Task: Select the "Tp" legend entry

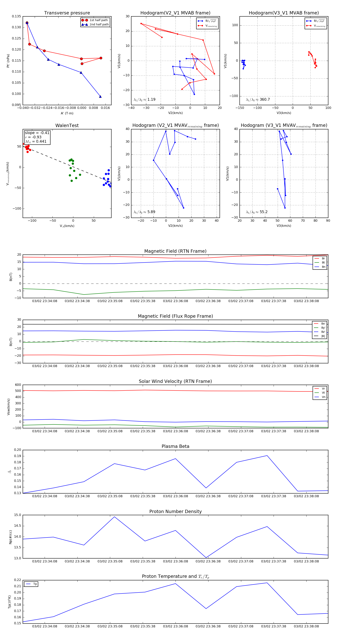Action: coord(31,584)
